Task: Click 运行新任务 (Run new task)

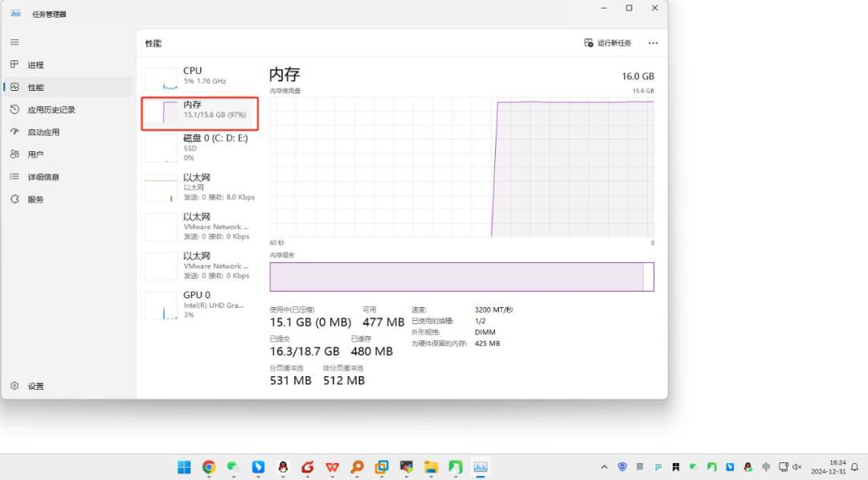Action: (x=608, y=43)
